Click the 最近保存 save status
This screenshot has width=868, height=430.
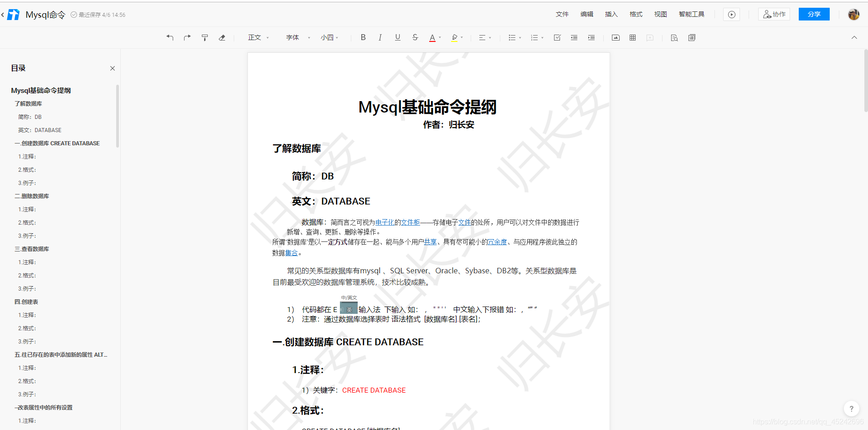point(98,15)
